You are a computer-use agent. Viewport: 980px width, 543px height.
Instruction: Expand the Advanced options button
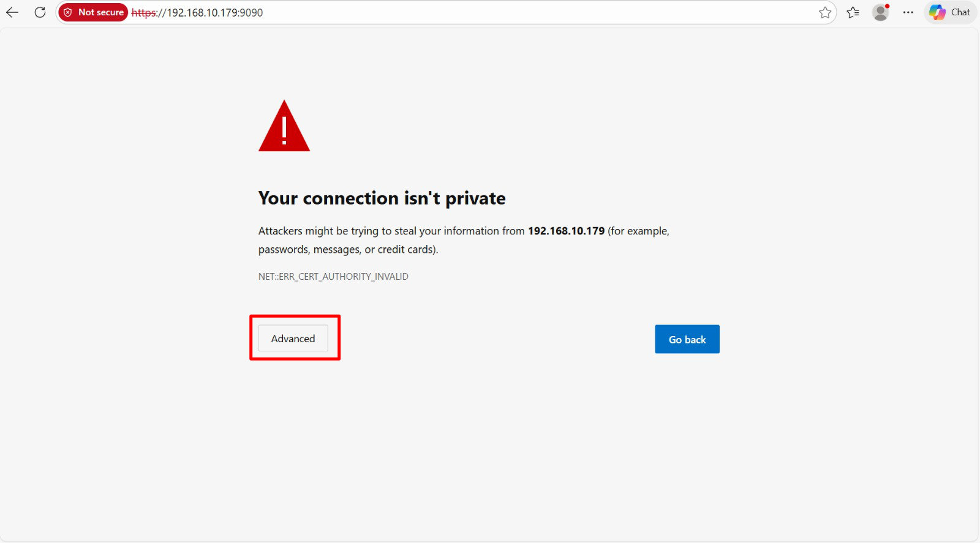[293, 339]
